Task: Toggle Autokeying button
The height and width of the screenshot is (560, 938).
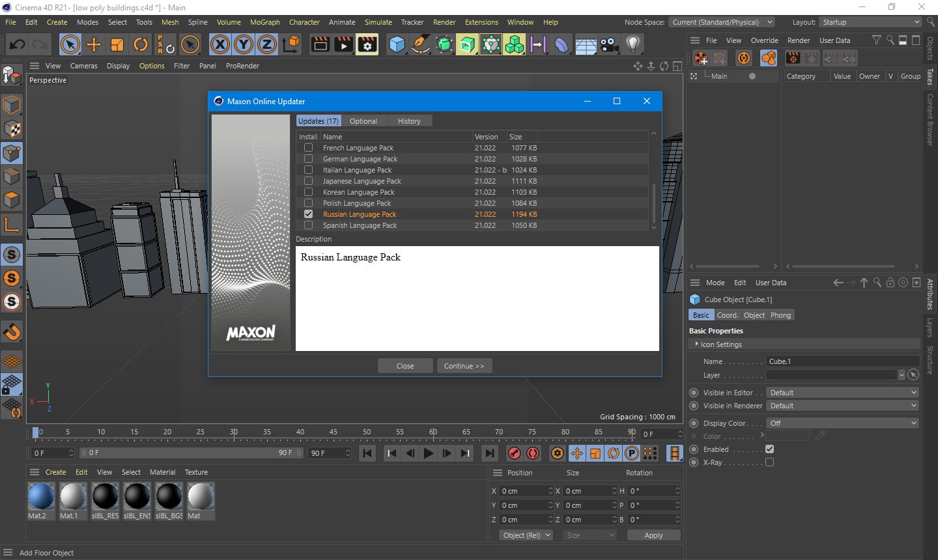Action: pos(533,453)
